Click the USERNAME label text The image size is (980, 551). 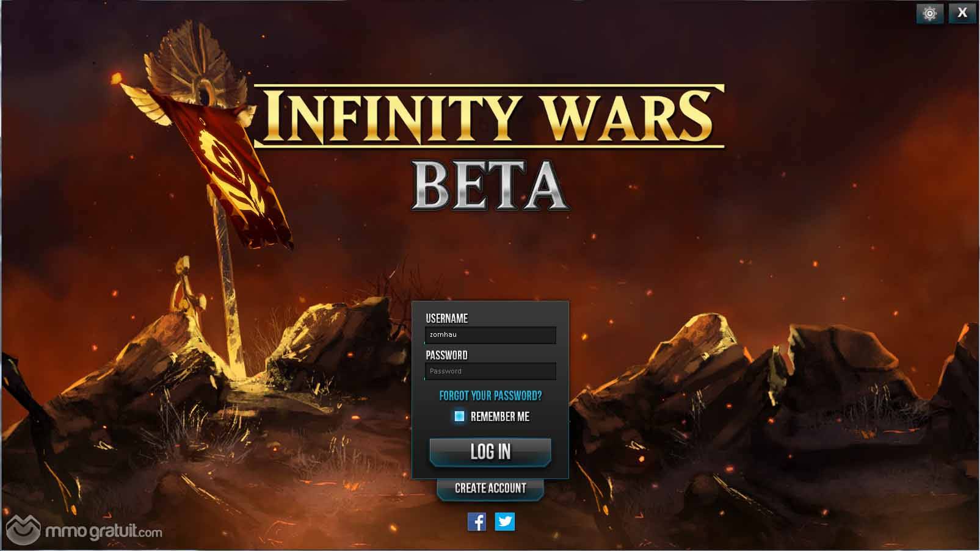(447, 319)
